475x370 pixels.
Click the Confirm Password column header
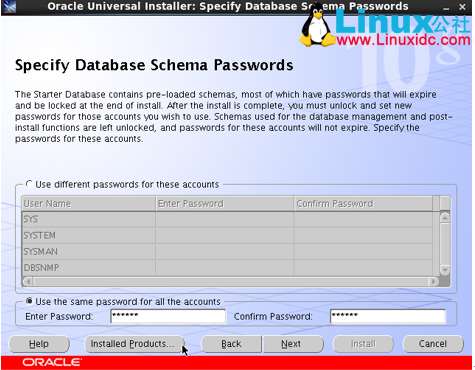363,203
